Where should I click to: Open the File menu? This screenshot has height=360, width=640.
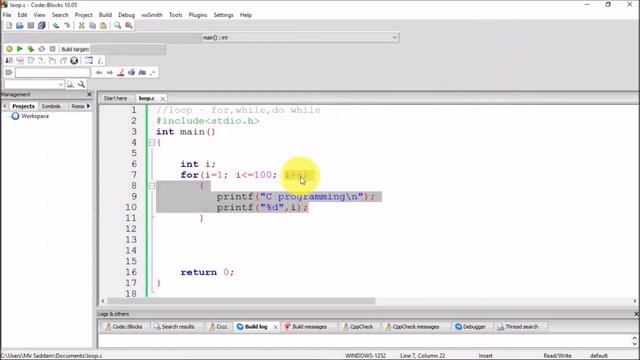pos(7,15)
